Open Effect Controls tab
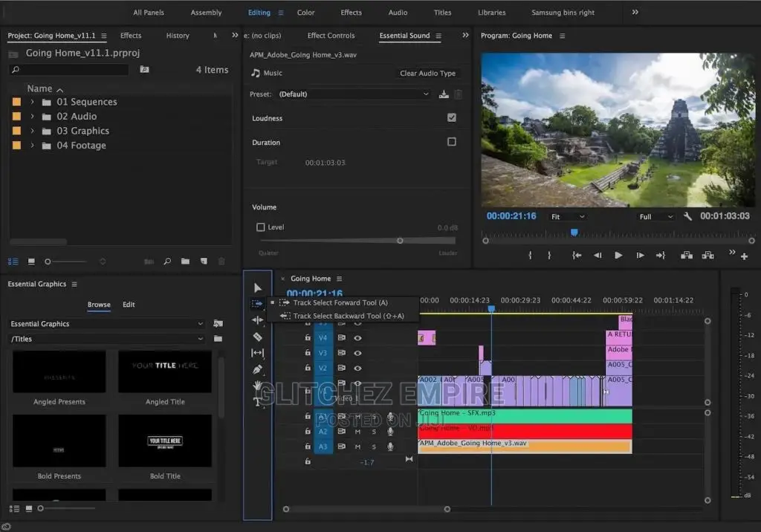 click(331, 36)
